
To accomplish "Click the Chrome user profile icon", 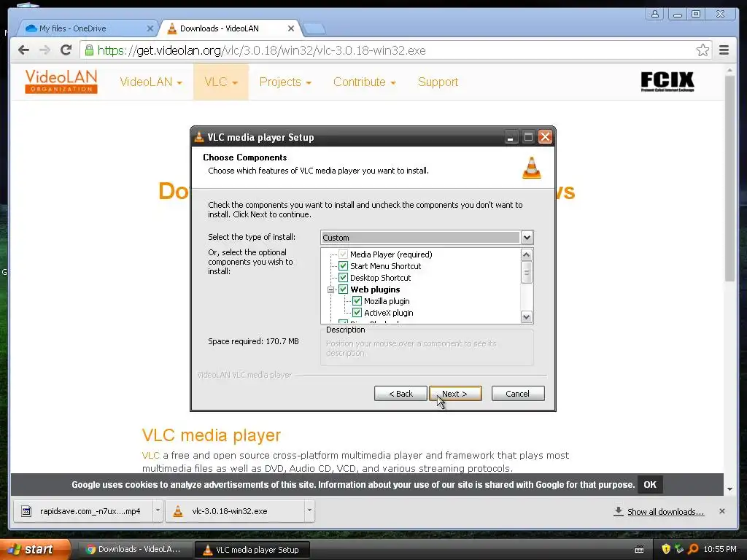I will pyautogui.click(x=655, y=14).
